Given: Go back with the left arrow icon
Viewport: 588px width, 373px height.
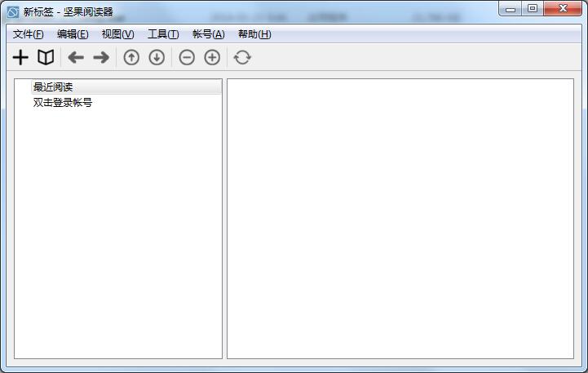Looking at the screenshot, I should pos(76,57).
